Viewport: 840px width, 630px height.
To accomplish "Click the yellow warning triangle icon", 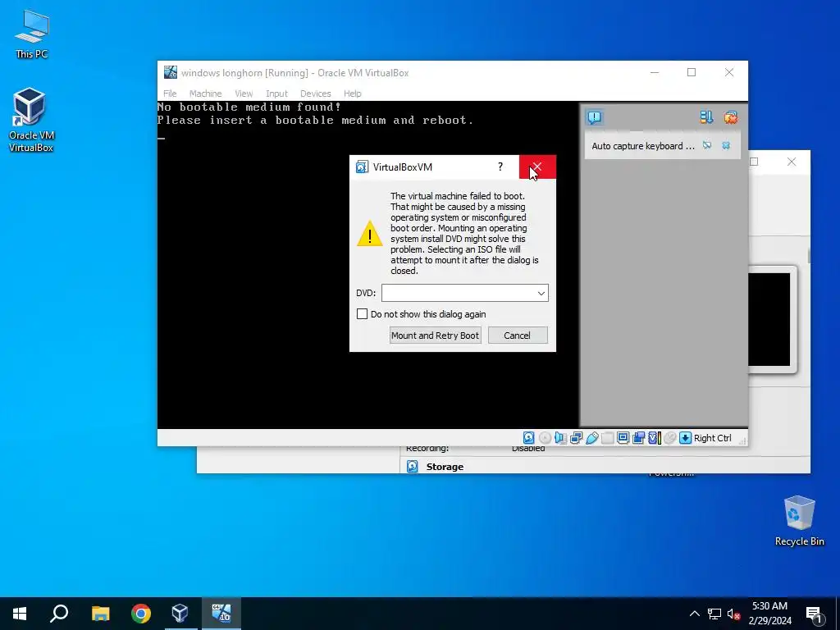I will coord(370,234).
